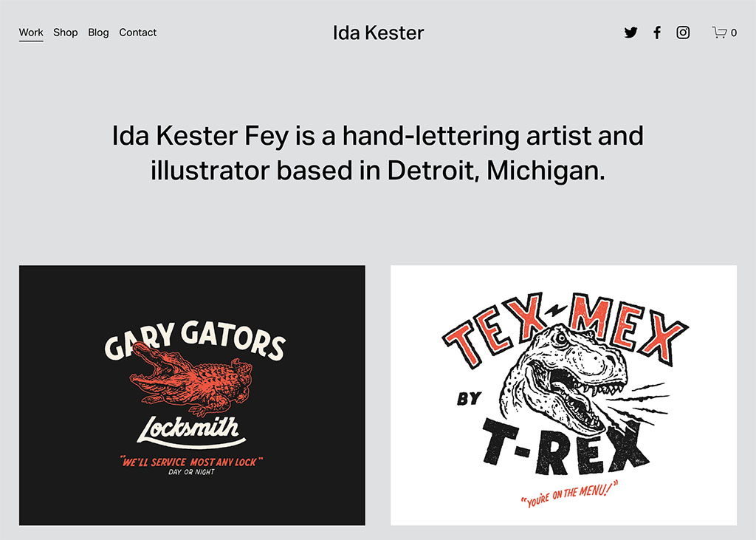Open the Contact page link

(138, 33)
